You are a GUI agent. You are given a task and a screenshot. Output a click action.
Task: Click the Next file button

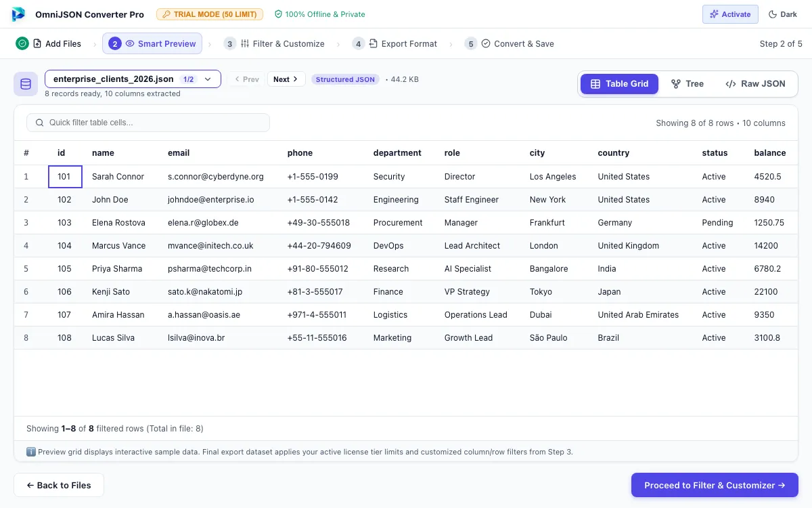[286, 79]
